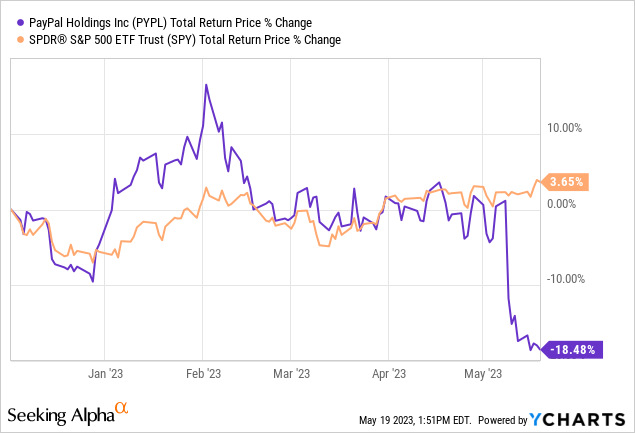Select the SPDR S&P 500 ETF legend label
The width and height of the screenshot is (635, 433).
[x=180, y=40]
